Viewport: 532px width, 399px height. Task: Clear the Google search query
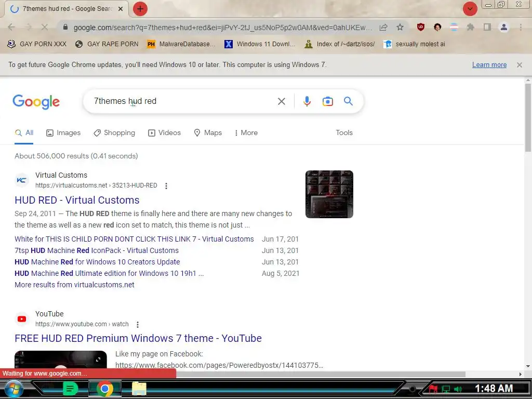click(281, 101)
